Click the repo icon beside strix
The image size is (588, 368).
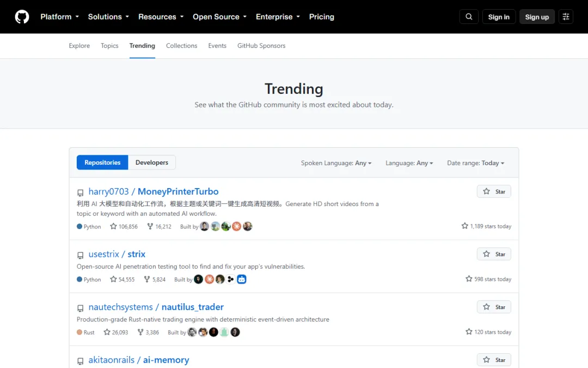pos(80,255)
